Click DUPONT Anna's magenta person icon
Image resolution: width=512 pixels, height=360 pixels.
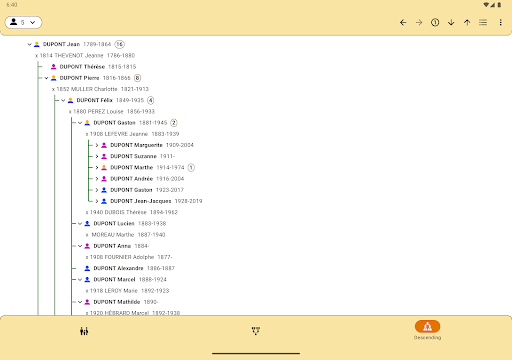tap(87, 246)
